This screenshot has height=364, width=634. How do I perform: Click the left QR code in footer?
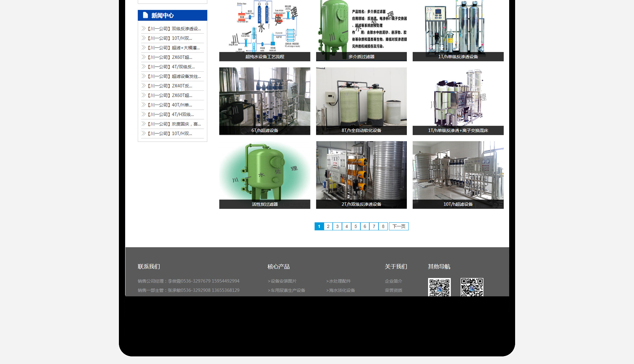(x=439, y=287)
